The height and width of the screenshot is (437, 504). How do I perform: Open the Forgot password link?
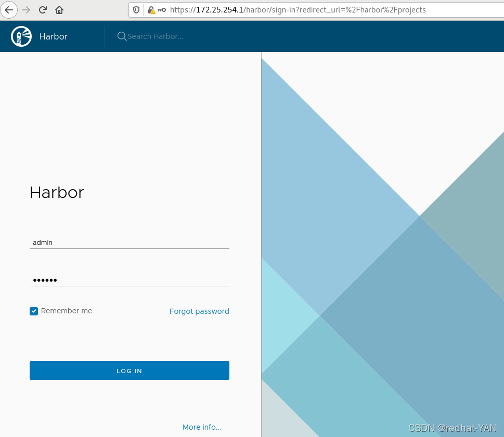[x=199, y=311]
